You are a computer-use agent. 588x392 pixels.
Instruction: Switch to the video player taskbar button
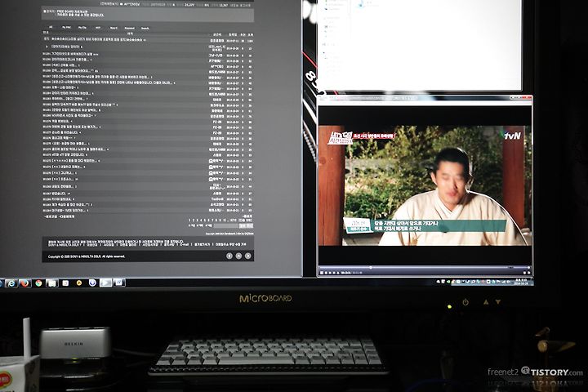[105, 283]
